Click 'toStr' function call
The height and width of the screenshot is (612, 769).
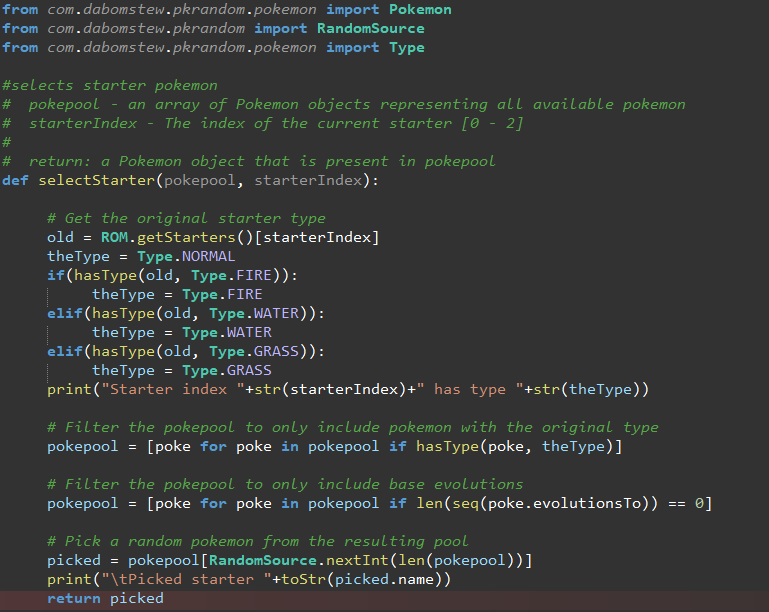coord(303,579)
